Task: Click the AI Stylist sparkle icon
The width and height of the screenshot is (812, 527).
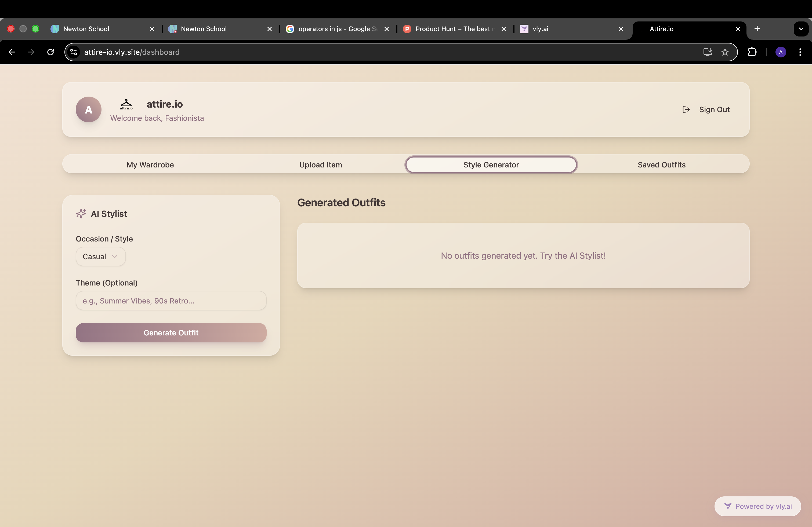Action: point(81,213)
